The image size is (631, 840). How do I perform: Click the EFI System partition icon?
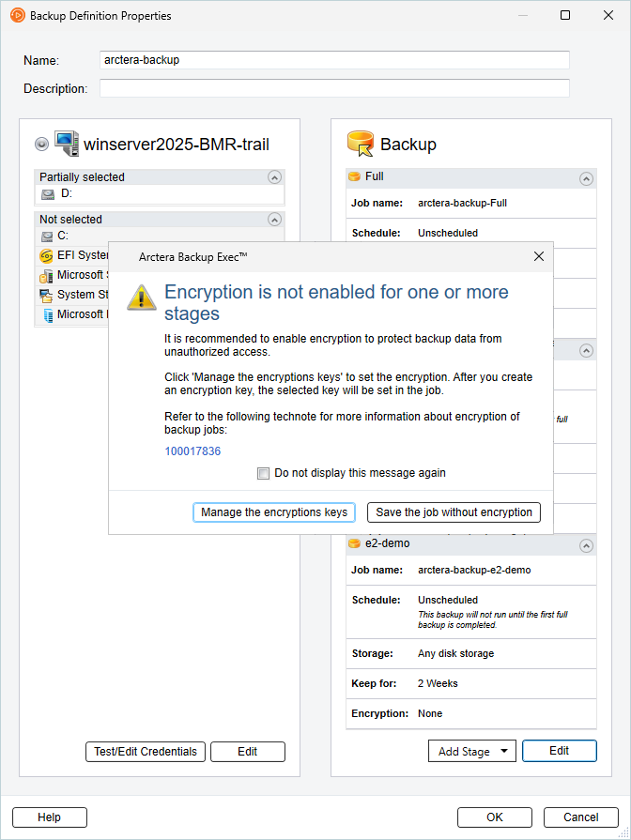pos(46,255)
